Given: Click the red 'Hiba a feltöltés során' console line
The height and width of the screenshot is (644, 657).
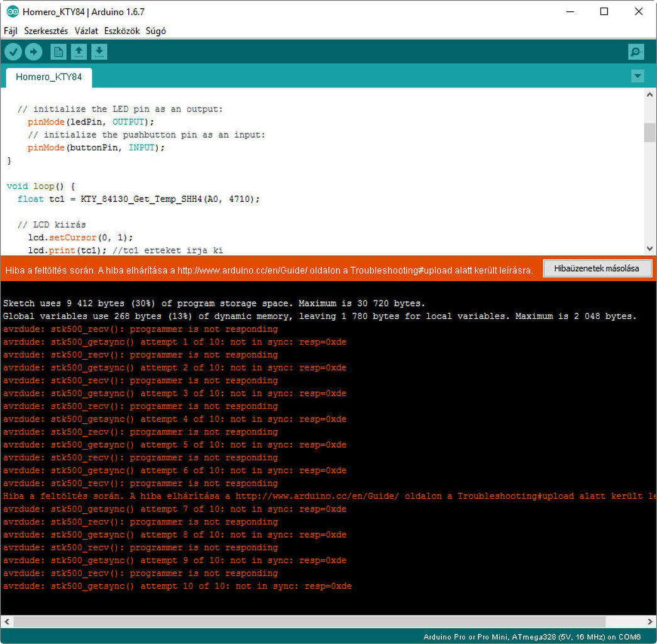Looking at the screenshot, I should 328,496.
